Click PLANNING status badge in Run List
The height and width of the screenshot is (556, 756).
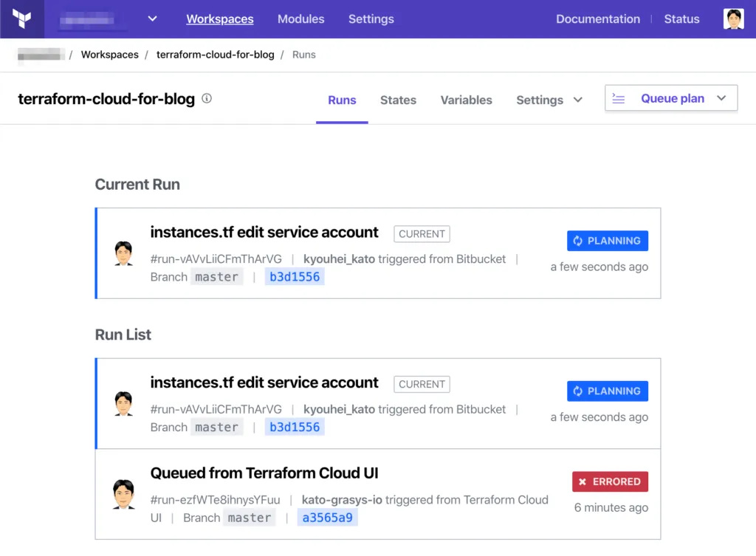[x=608, y=391]
